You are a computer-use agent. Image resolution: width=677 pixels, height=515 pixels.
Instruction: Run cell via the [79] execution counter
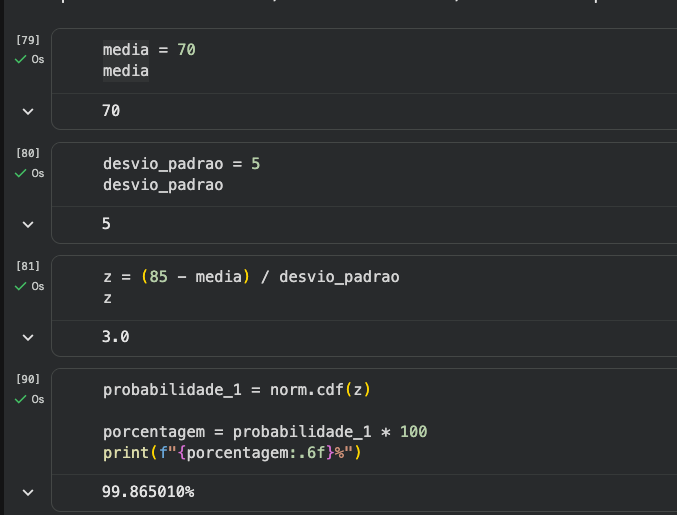click(x=28, y=40)
